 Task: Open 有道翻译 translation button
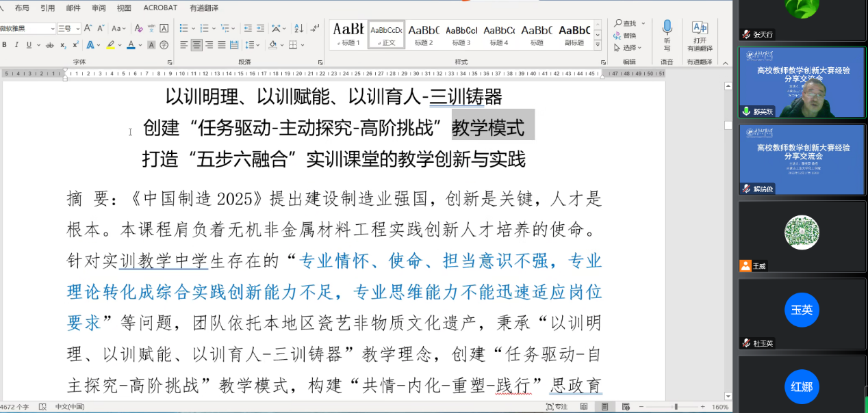pos(700,36)
